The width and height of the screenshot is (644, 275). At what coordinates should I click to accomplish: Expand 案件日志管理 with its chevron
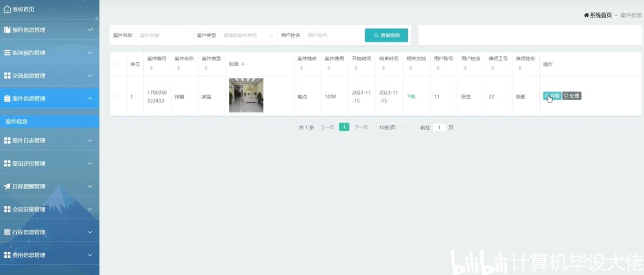90,141
